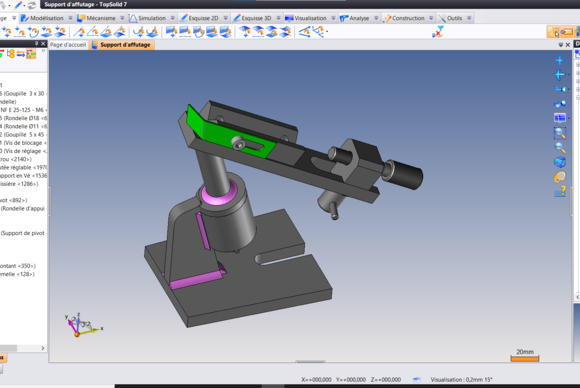Select the Rondelle d'appui tree row
This screenshot has height=388, width=580.
[24, 208]
